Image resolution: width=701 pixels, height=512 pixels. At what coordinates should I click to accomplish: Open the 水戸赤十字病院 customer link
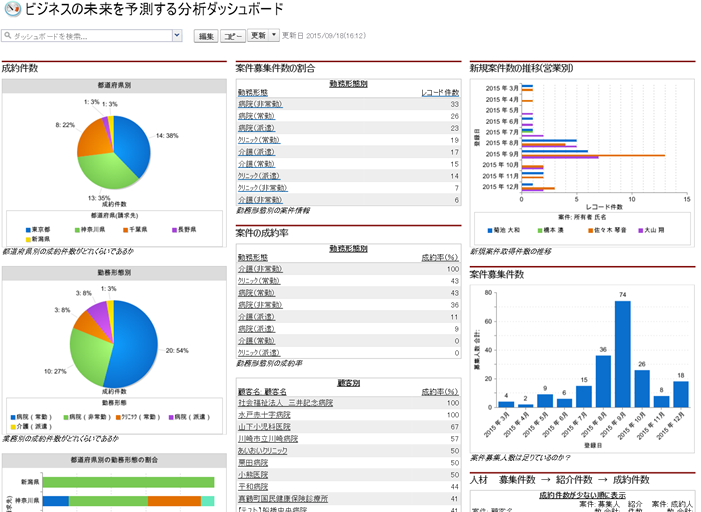(264, 414)
